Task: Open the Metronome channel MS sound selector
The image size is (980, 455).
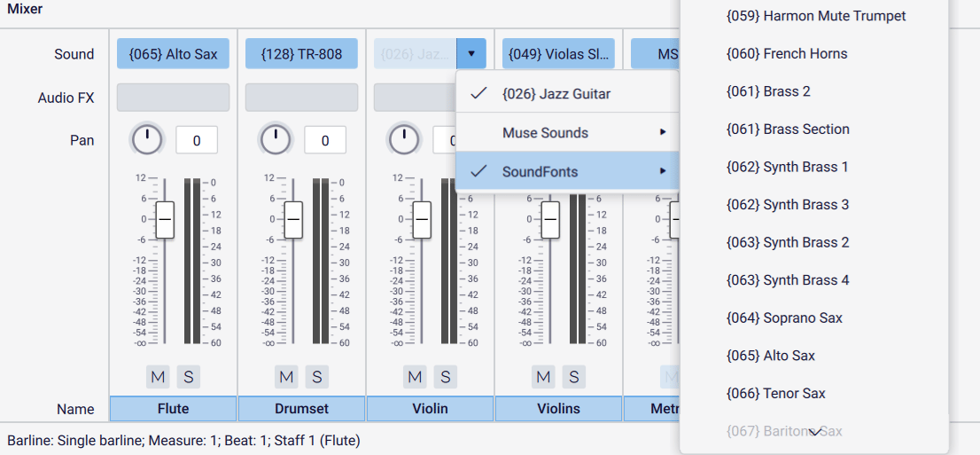Action: [x=655, y=54]
